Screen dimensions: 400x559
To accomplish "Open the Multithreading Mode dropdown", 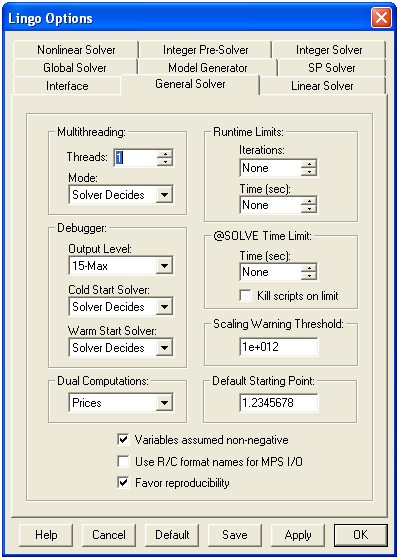I will coord(164,195).
